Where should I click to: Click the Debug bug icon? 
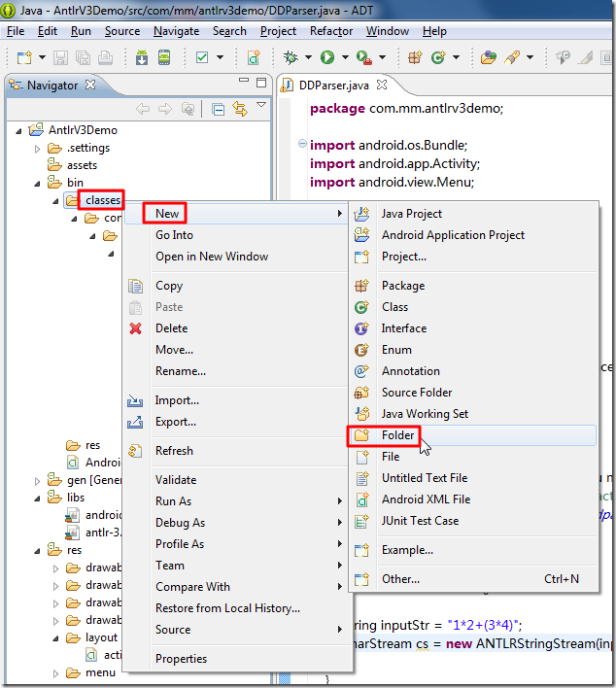pyautogui.click(x=291, y=57)
